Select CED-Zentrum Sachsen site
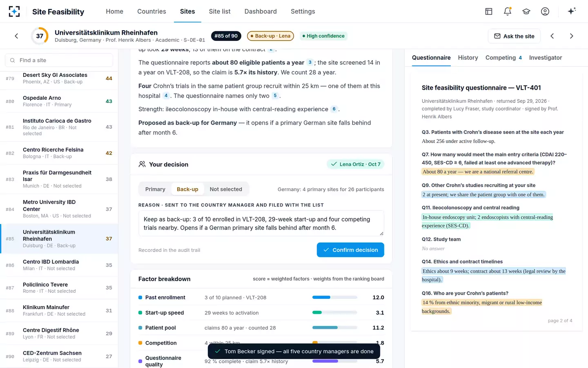This screenshot has height=368, width=588. (x=59, y=356)
